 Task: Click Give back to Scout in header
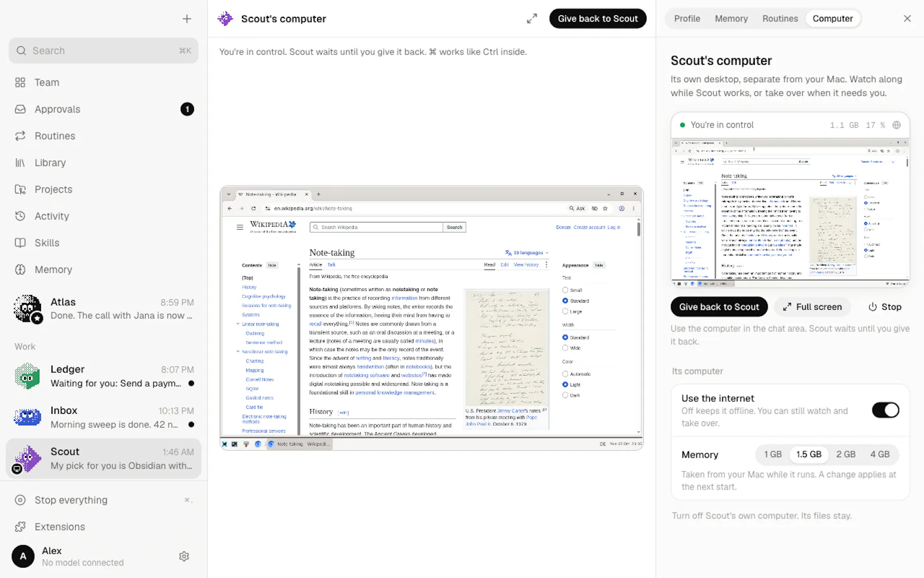coord(598,18)
